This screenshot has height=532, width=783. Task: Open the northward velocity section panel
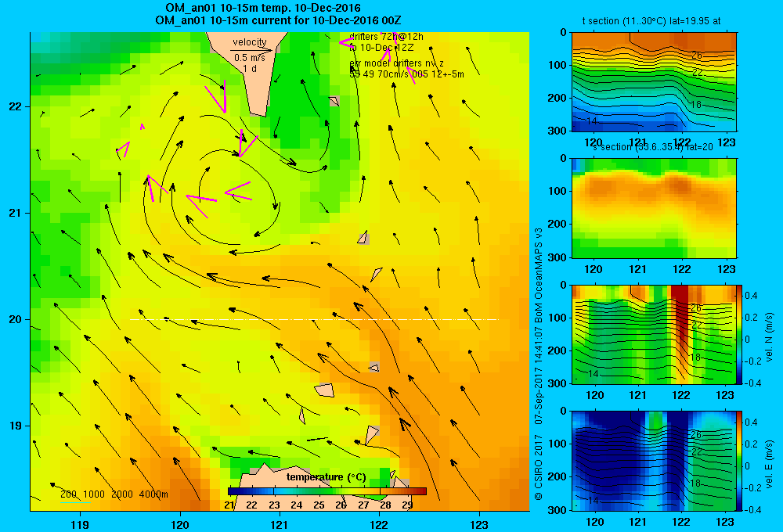[x=654, y=334]
